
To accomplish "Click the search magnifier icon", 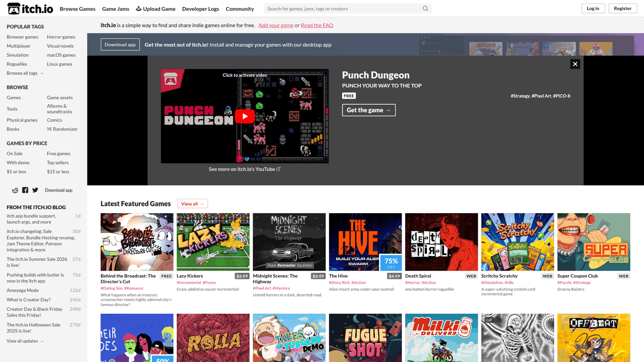I will coord(425,8).
